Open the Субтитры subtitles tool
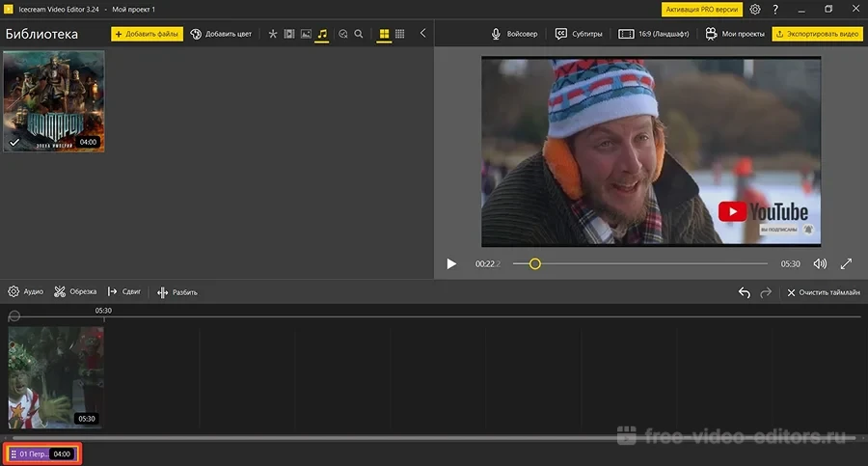868x466 pixels. point(579,34)
